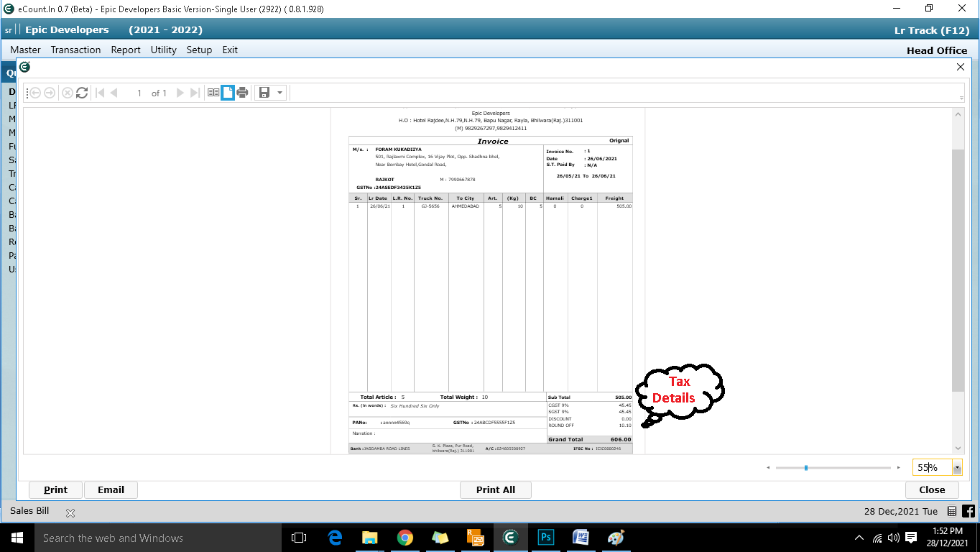980x552 pixels.
Task: Open Microsoft Word from taskbar
Action: click(581, 538)
